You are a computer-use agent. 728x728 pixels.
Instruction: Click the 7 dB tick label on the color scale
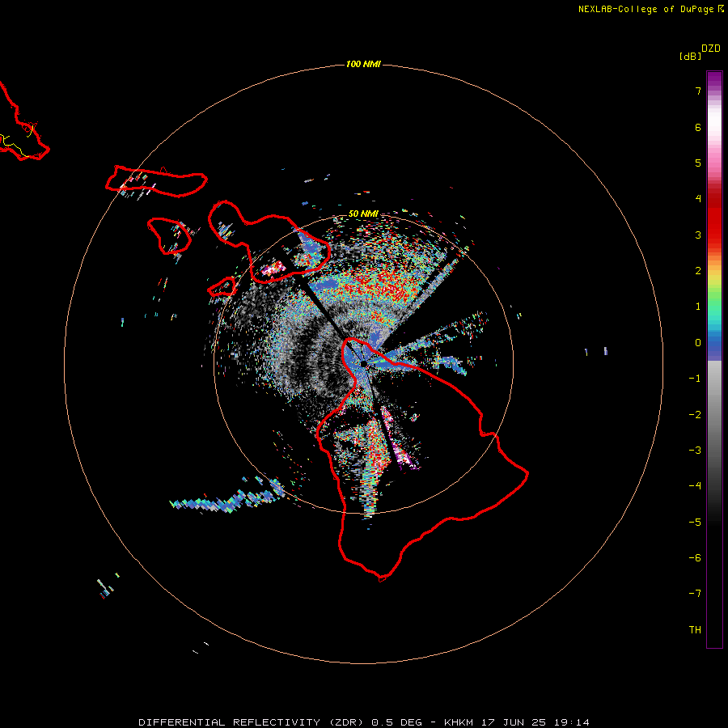[x=698, y=91]
